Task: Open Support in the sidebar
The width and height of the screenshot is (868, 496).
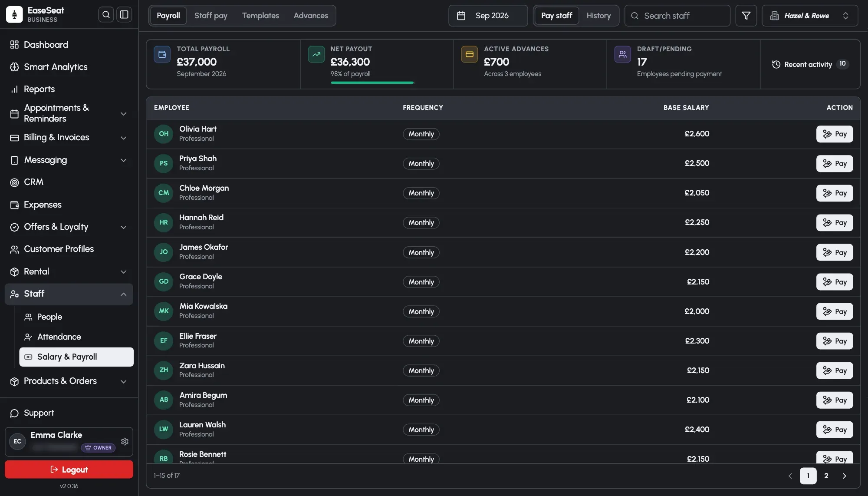Action: (69, 413)
